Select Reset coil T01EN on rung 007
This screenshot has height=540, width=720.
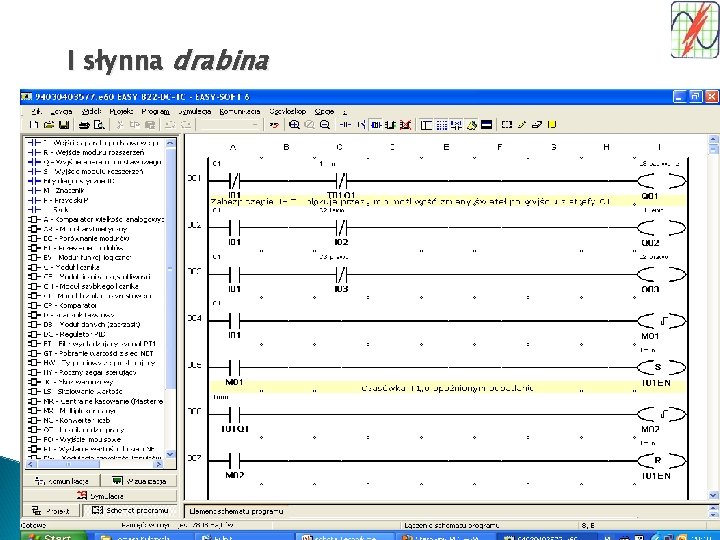point(661,461)
